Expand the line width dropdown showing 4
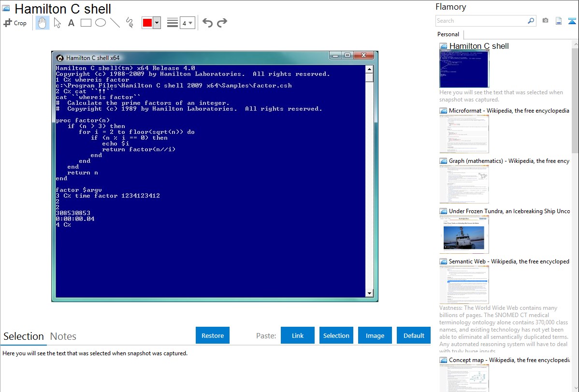Screen dimensions: 579x392 click(x=187, y=23)
